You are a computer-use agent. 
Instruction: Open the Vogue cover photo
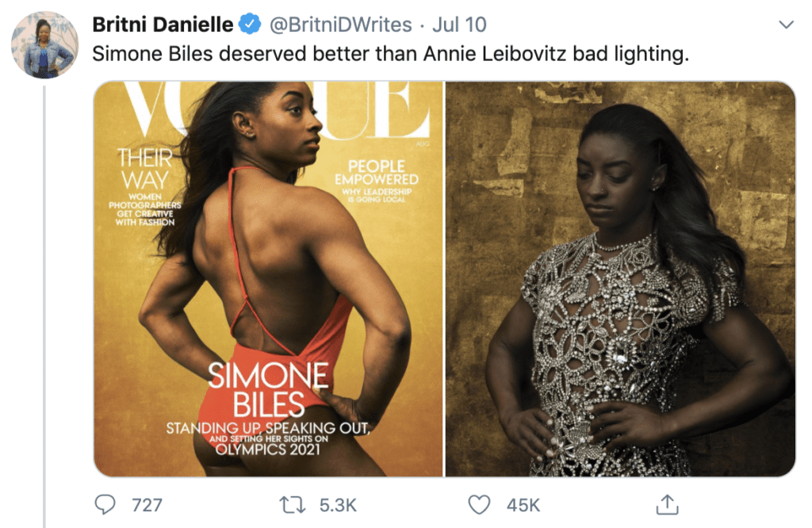coord(268,278)
